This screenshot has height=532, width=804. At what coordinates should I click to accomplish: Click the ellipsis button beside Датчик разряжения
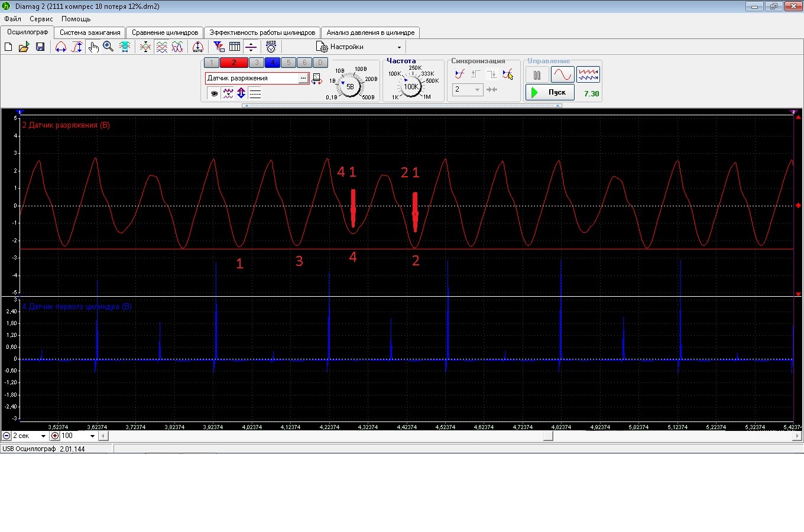point(303,79)
